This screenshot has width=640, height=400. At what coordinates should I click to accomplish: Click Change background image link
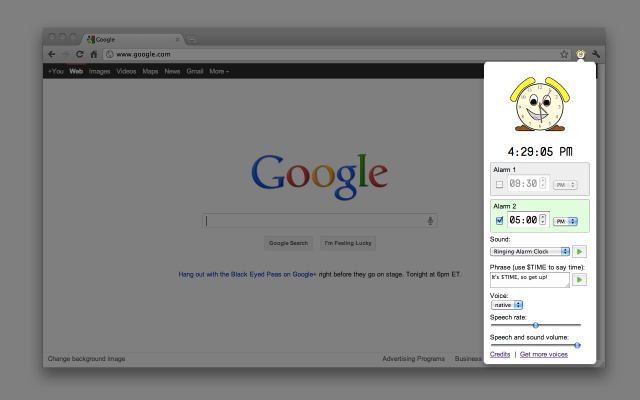click(x=87, y=359)
